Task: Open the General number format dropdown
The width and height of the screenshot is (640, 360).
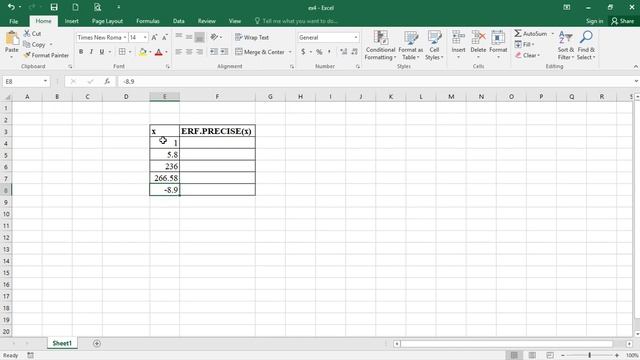Action: point(356,37)
